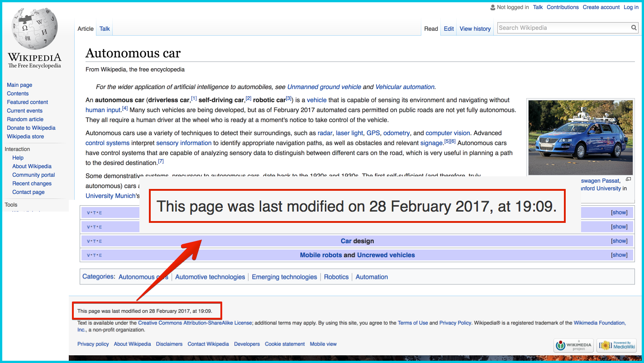This screenshot has height=363, width=644.
Task: Click the computer vision link
Action: point(448,133)
